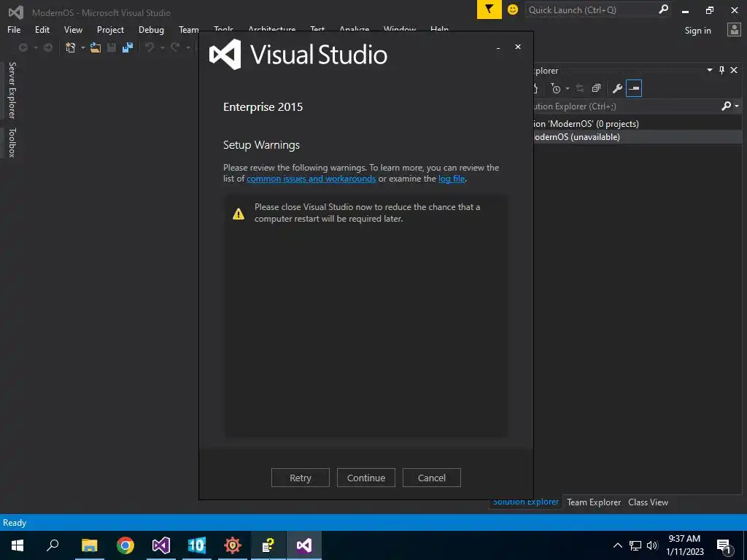747x560 pixels.
Task: Switch to Team Explorer tab
Action: (x=594, y=502)
